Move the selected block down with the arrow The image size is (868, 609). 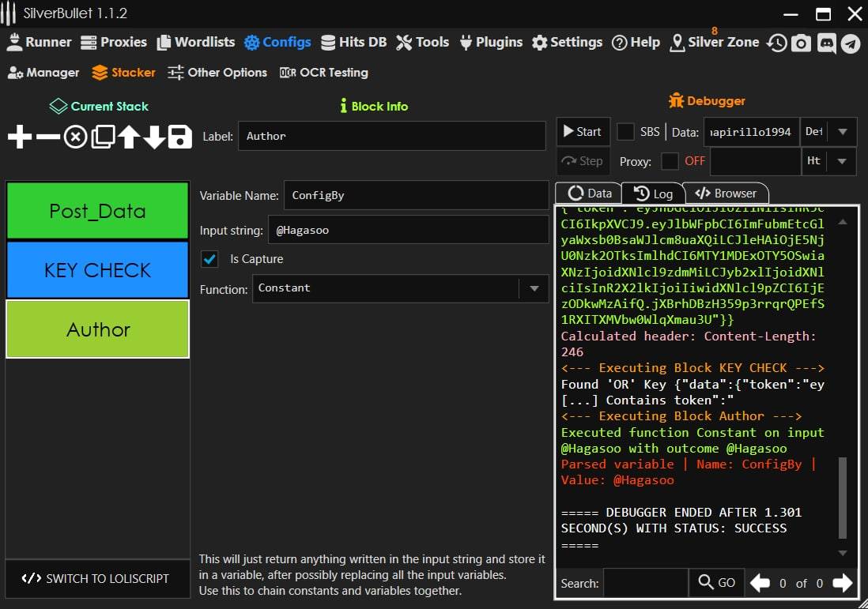coord(154,137)
